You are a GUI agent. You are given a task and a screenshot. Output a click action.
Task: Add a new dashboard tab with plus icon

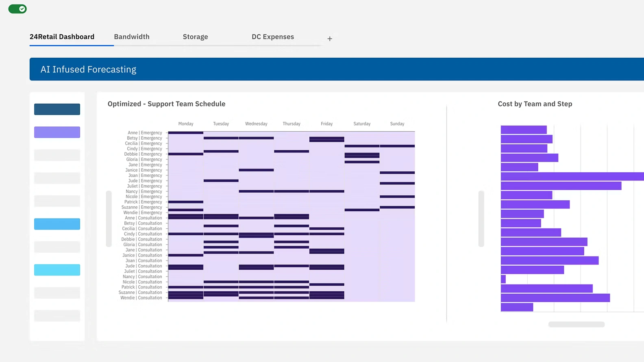330,39
